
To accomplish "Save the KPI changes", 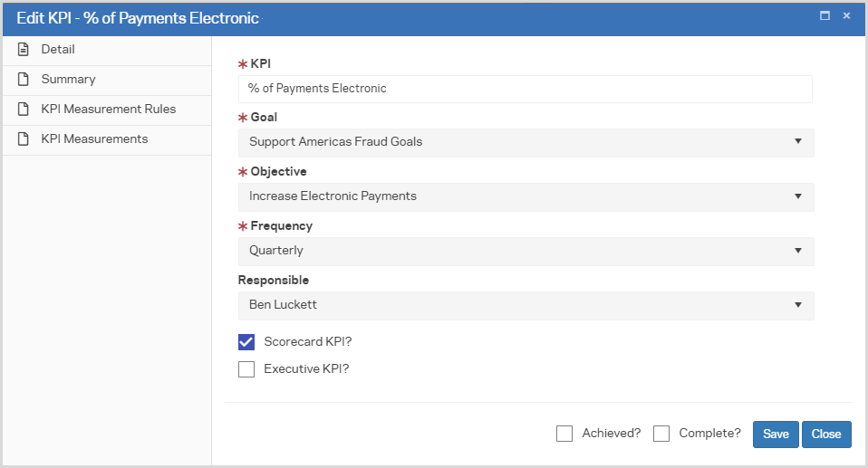I will [x=776, y=435].
